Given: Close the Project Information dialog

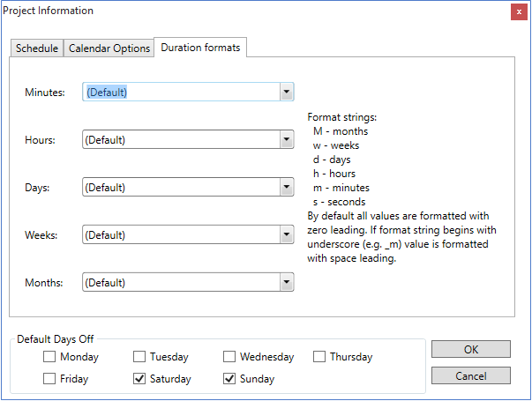Looking at the screenshot, I should (x=516, y=11).
